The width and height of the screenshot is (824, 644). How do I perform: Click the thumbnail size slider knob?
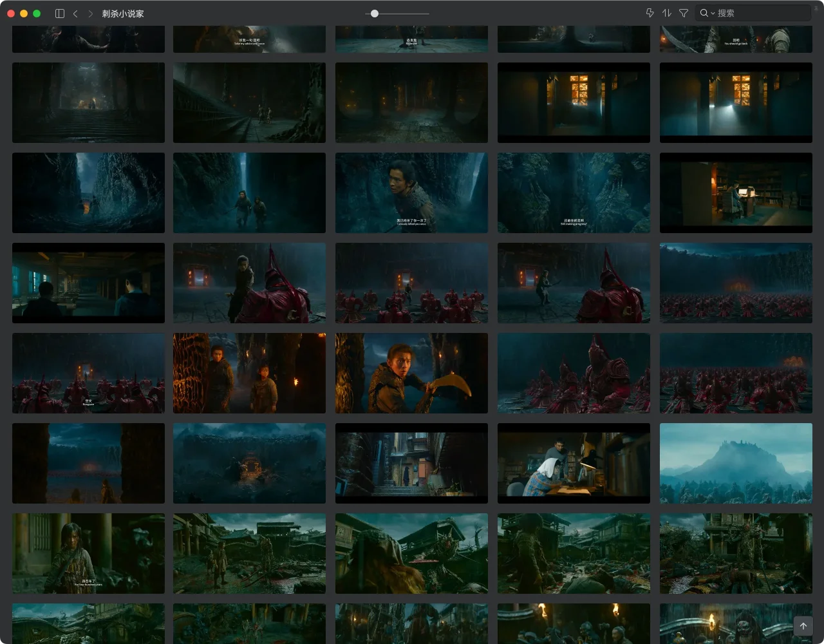[375, 14]
